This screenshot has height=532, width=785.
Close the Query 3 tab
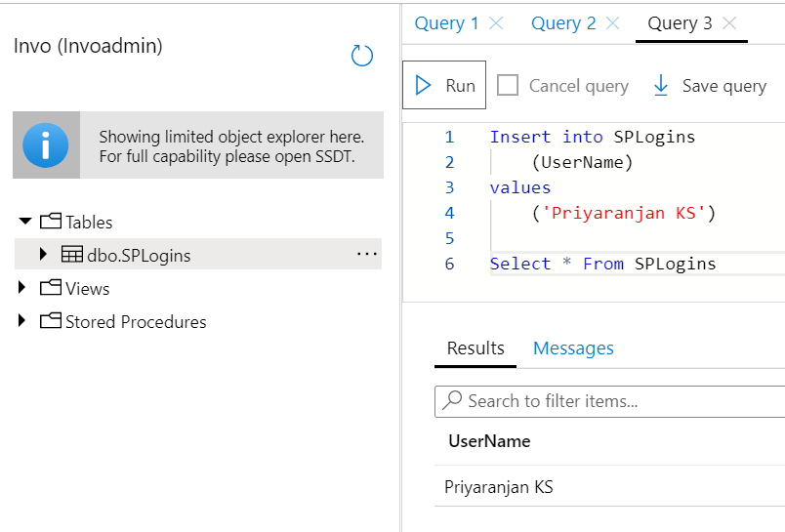[728, 23]
